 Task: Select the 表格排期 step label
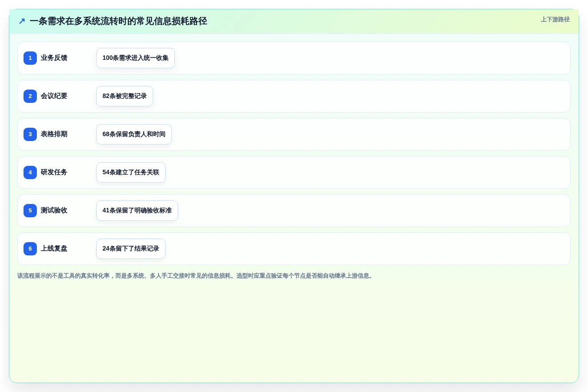(x=54, y=134)
